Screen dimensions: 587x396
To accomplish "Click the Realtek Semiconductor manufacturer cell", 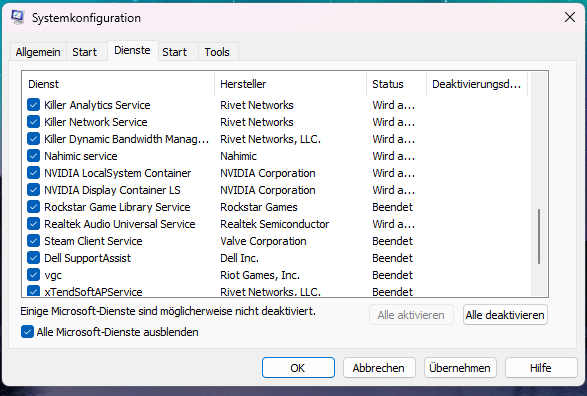I will click(x=274, y=224).
